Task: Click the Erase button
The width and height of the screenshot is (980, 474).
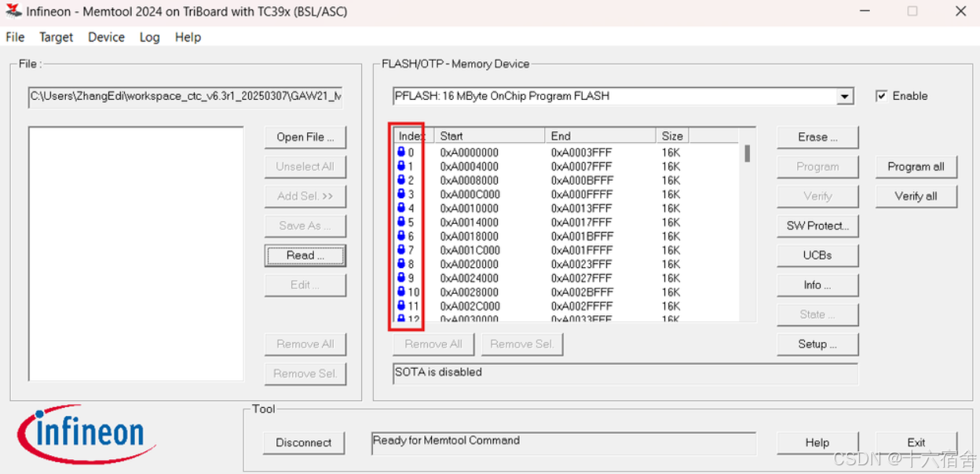Action: click(x=817, y=137)
